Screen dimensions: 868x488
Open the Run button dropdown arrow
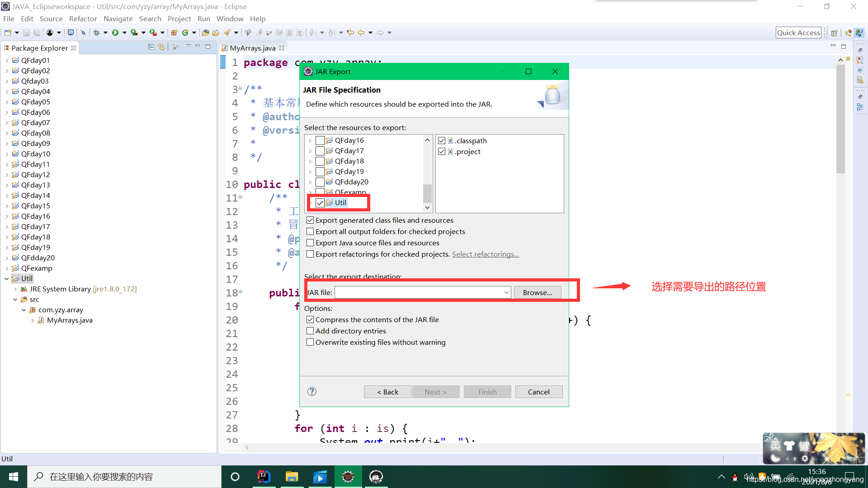[x=124, y=33]
